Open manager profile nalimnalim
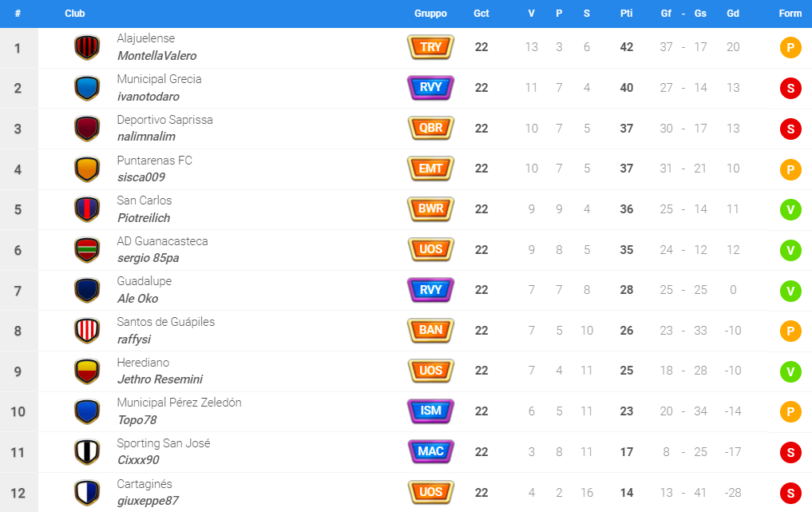812x512 pixels. pyautogui.click(x=147, y=137)
